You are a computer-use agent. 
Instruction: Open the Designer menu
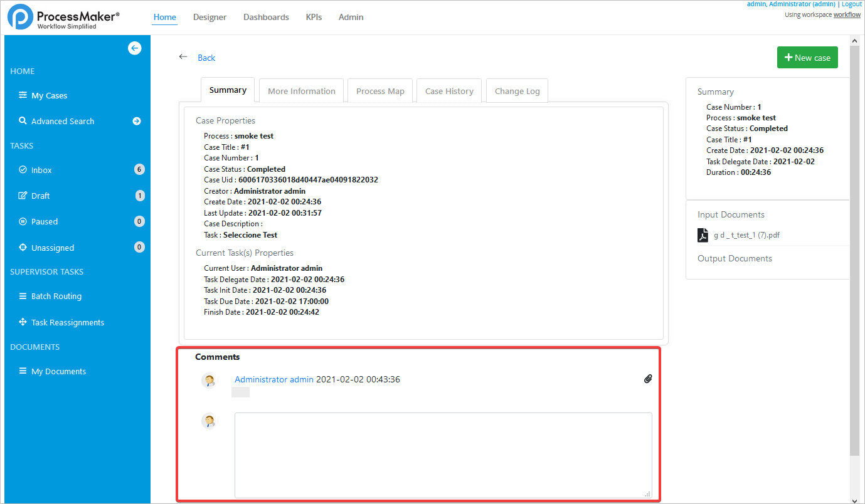[210, 17]
